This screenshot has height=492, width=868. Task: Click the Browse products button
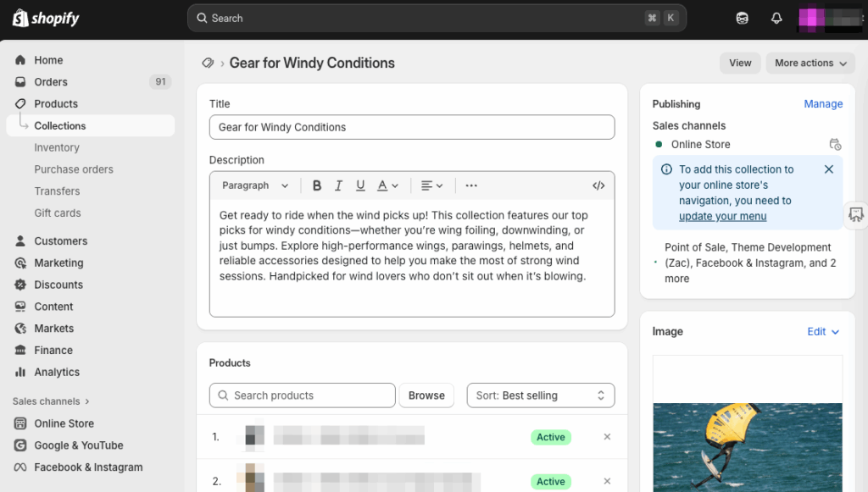point(426,395)
